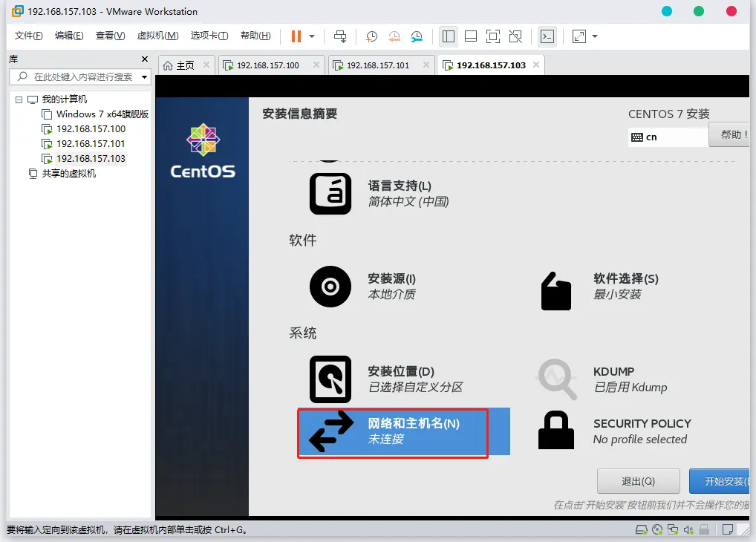The height and width of the screenshot is (542, 756).
Task: Click the cn keyboard layout indicator
Action: [668, 137]
